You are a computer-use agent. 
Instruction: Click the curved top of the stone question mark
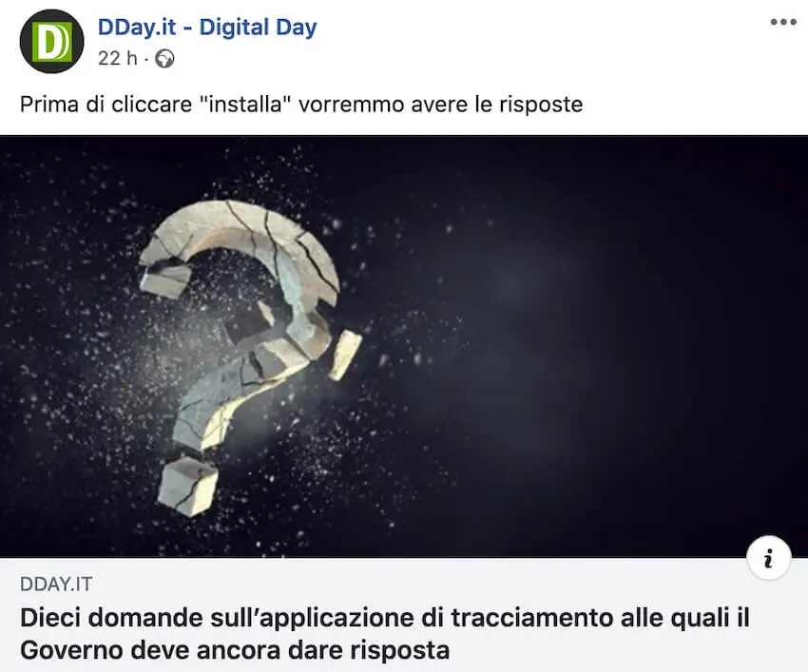tap(242, 229)
